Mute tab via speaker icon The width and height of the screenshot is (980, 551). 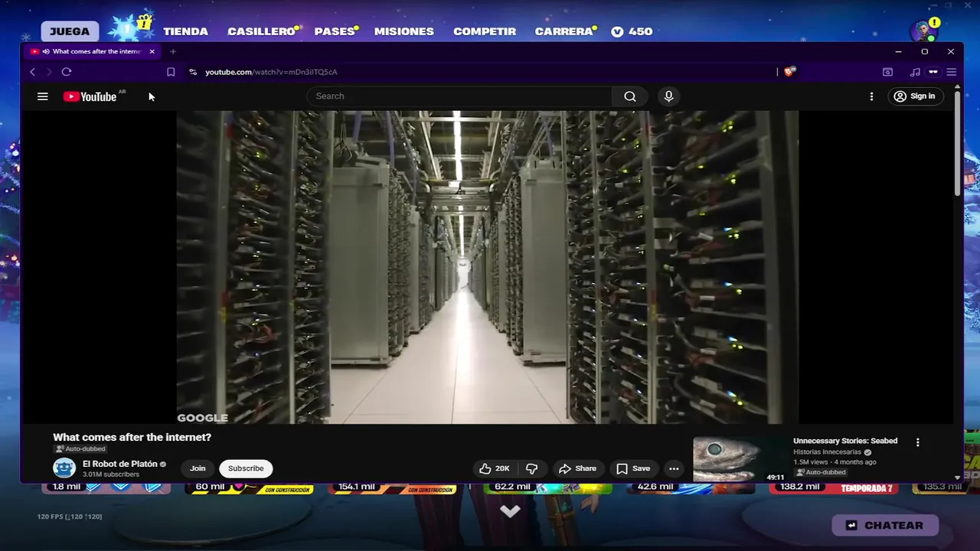[46, 51]
